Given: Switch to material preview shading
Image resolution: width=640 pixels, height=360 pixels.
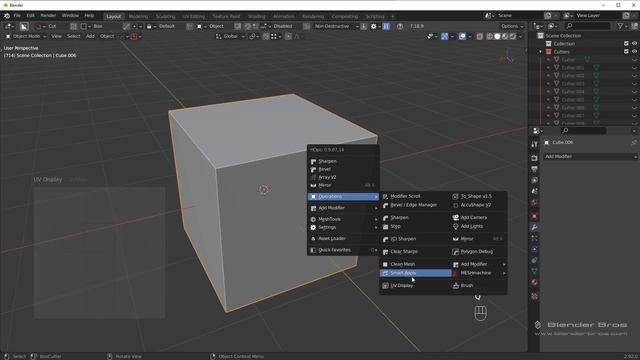Looking at the screenshot, I should coord(505,36).
